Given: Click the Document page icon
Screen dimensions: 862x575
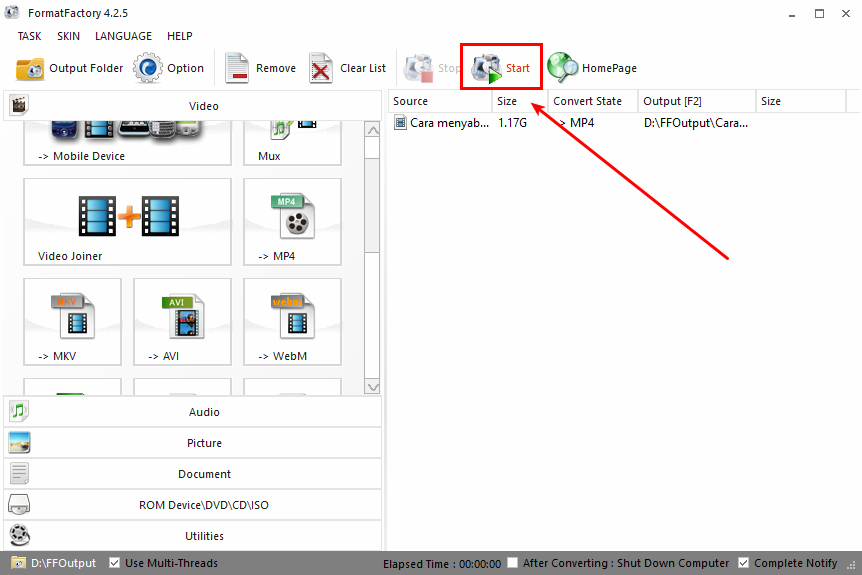Looking at the screenshot, I should (19, 473).
